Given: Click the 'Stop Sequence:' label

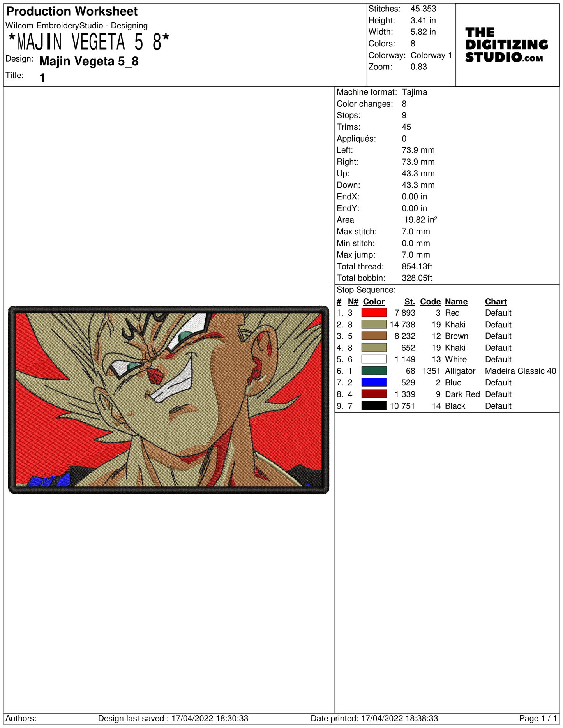Looking at the screenshot, I should (366, 290).
